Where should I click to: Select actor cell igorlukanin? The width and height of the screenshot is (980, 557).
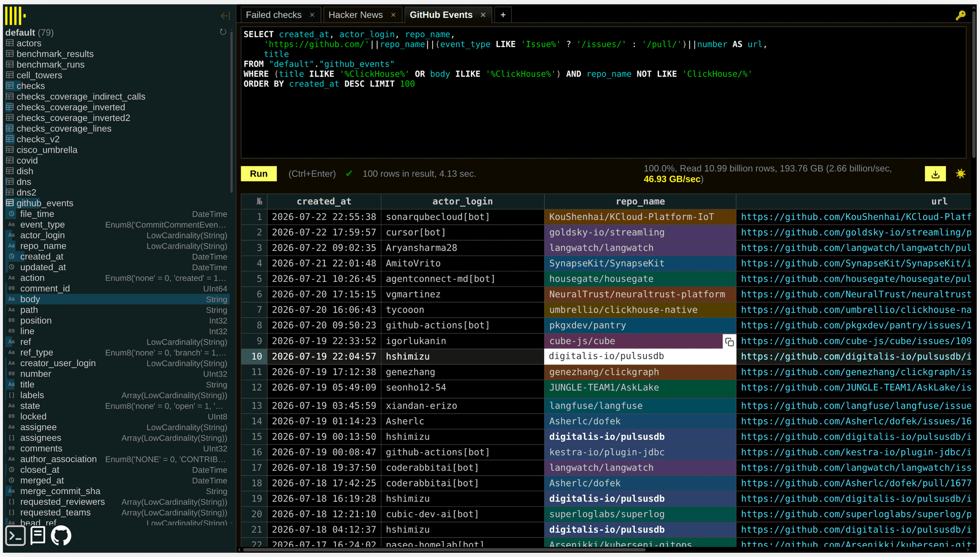[462, 341]
